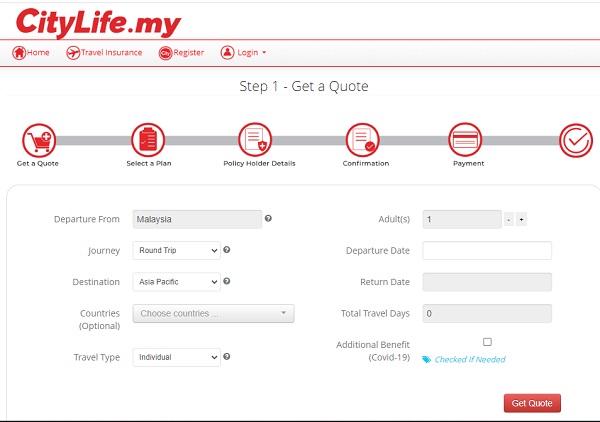This screenshot has height=422, width=600.
Task: Click the Confirmation step icon
Action: (x=363, y=139)
